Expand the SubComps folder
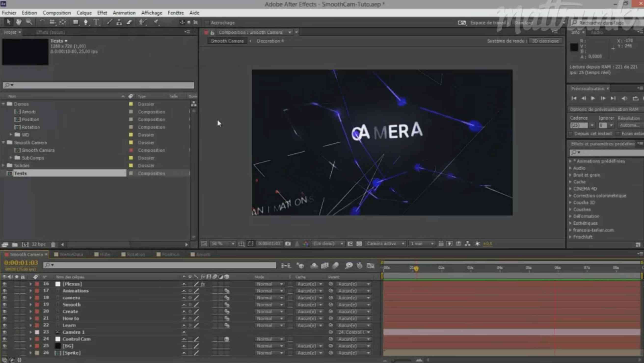The height and width of the screenshot is (363, 644). (x=11, y=158)
